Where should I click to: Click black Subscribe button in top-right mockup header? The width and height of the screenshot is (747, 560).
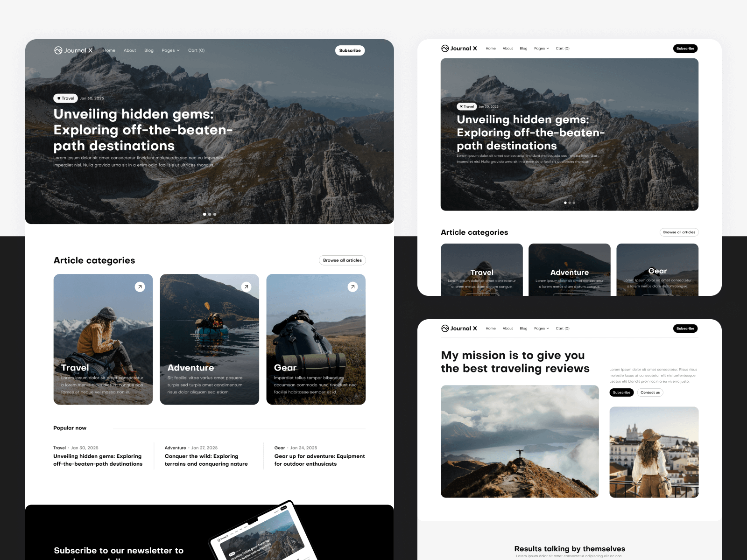(x=685, y=49)
